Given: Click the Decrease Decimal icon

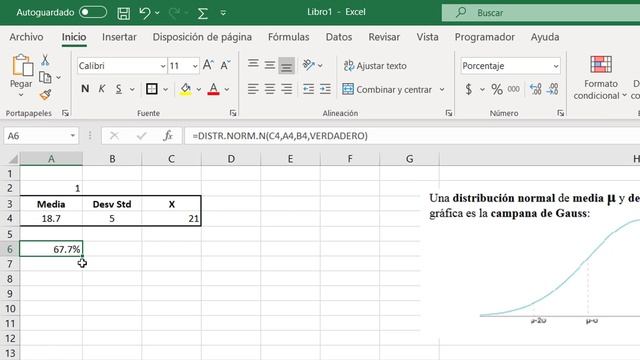Looking at the screenshot, I should [553, 89].
